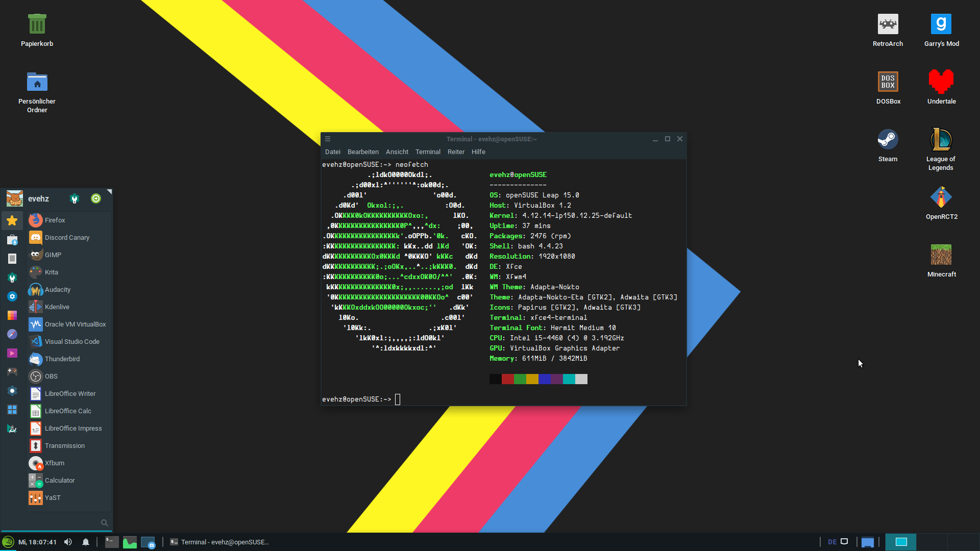This screenshot has width=980, height=551.
Task: Switch to the second empty workspace
Action: coord(932,542)
